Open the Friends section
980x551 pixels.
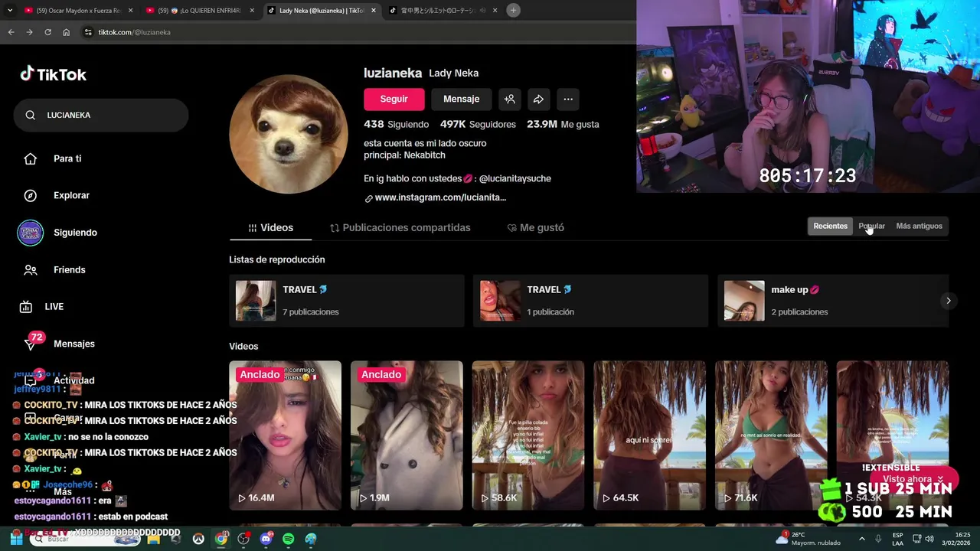[69, 269]
